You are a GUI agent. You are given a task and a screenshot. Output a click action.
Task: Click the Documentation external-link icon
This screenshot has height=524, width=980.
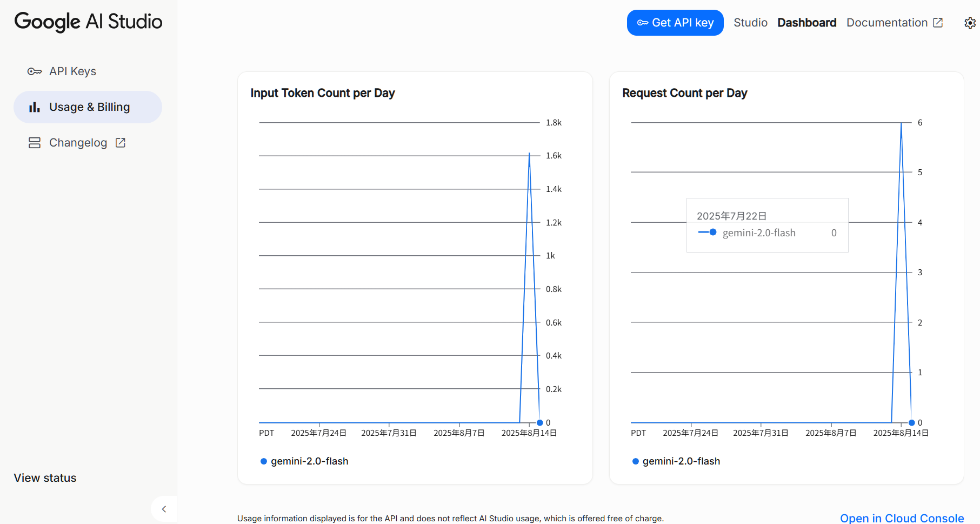pos(938,23)
